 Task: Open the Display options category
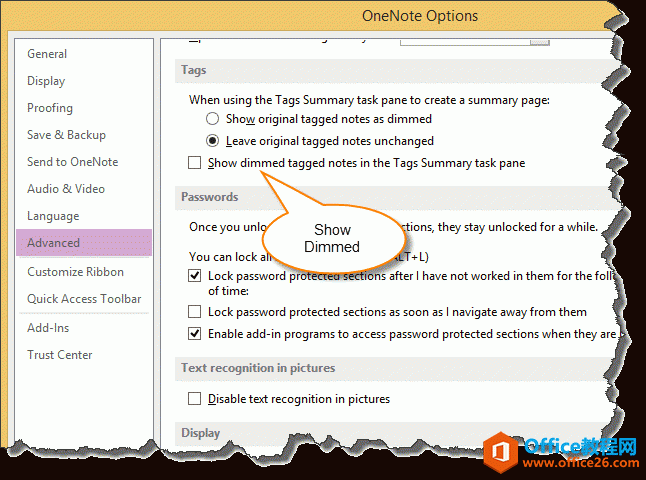[46, 81]
